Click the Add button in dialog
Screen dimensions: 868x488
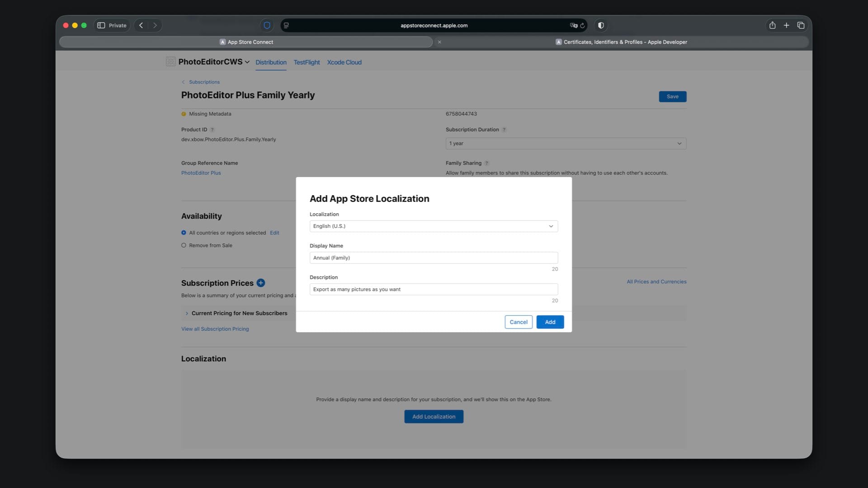[x=550, y=322]
